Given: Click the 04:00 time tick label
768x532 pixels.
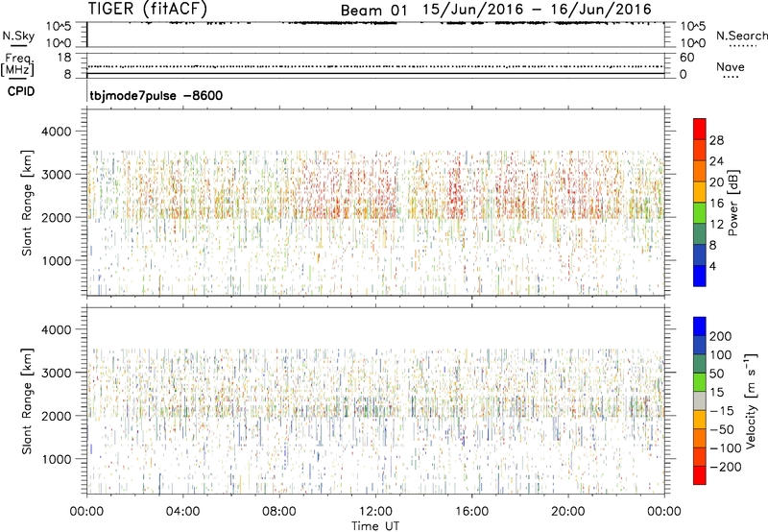Looking at the screenshot, I should [x=182, y=512].
